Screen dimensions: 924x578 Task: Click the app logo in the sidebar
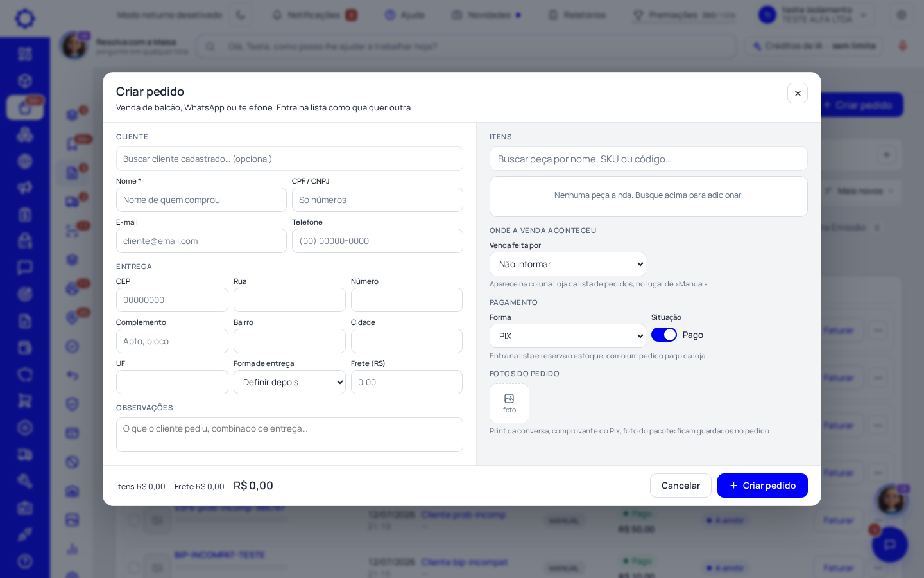[x=25, y=18]
